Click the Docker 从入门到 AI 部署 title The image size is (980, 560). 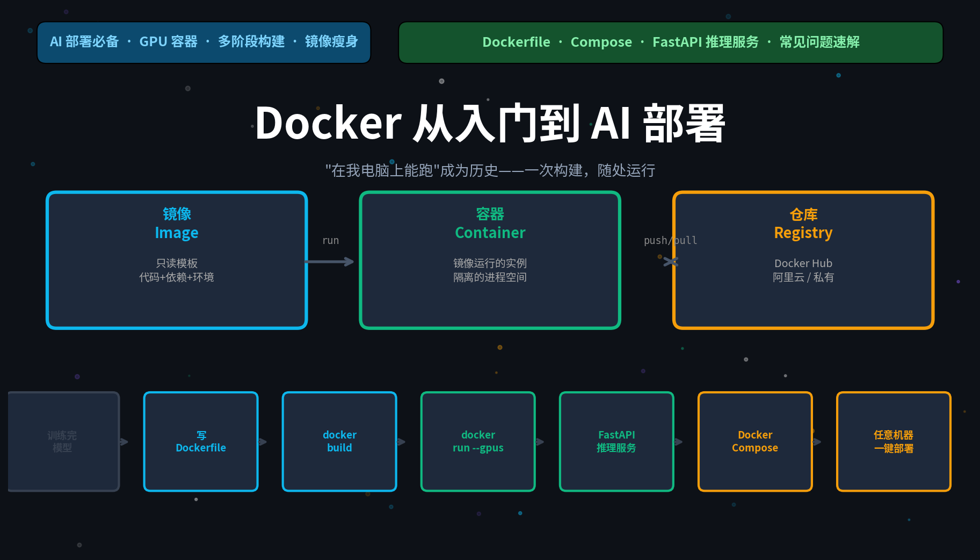click(x=490, y=123)
